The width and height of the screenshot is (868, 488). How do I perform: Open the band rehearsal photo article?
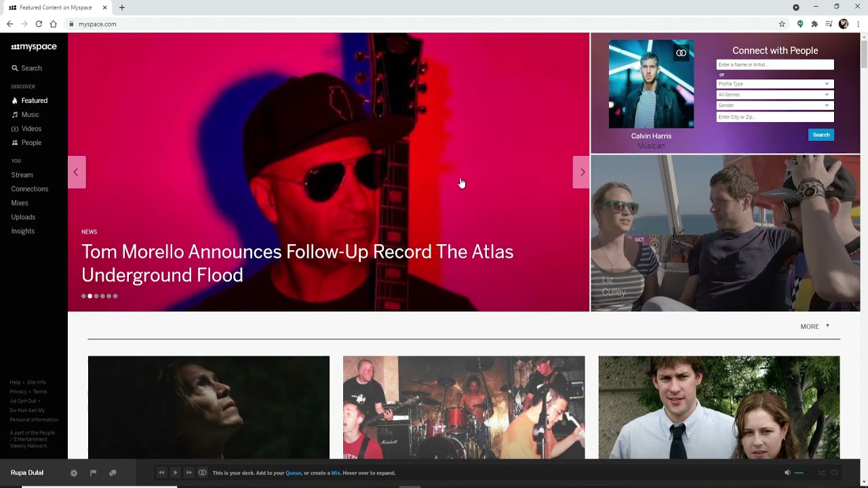464,407
